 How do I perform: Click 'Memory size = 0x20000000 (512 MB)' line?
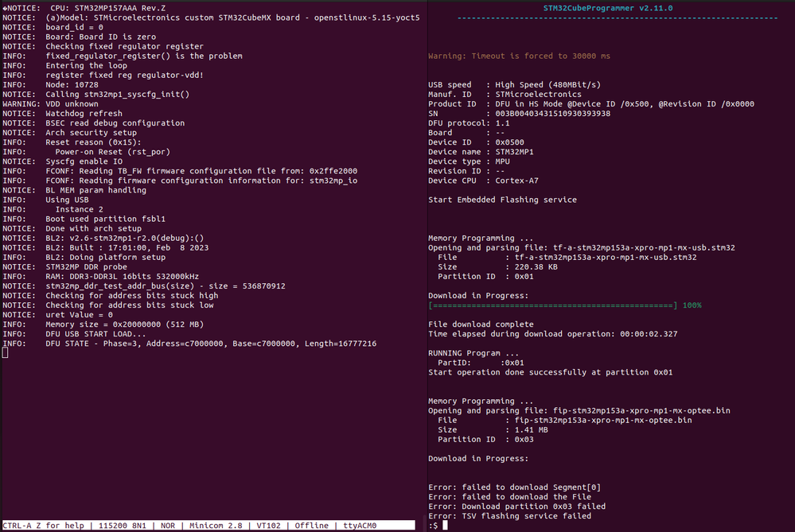(x=103, y=324)
